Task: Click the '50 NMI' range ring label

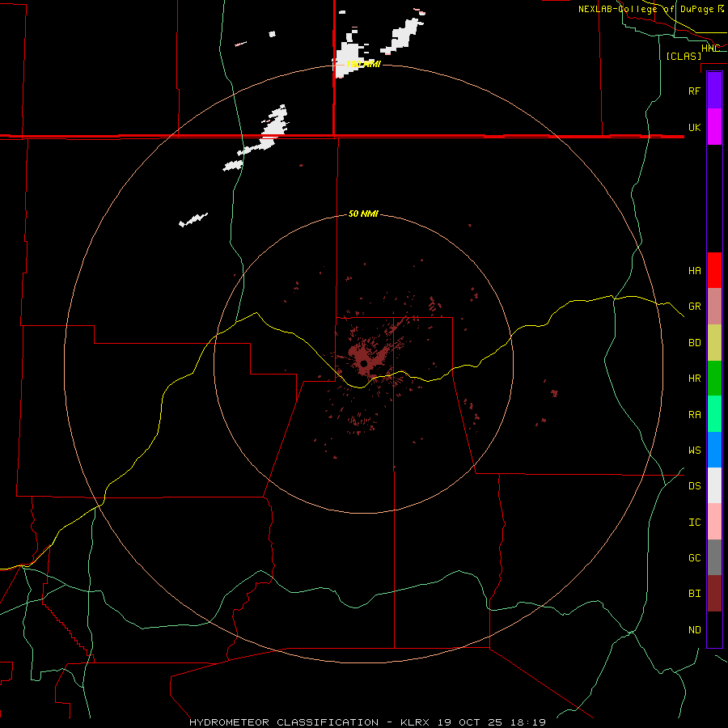Action: (363, 214)
